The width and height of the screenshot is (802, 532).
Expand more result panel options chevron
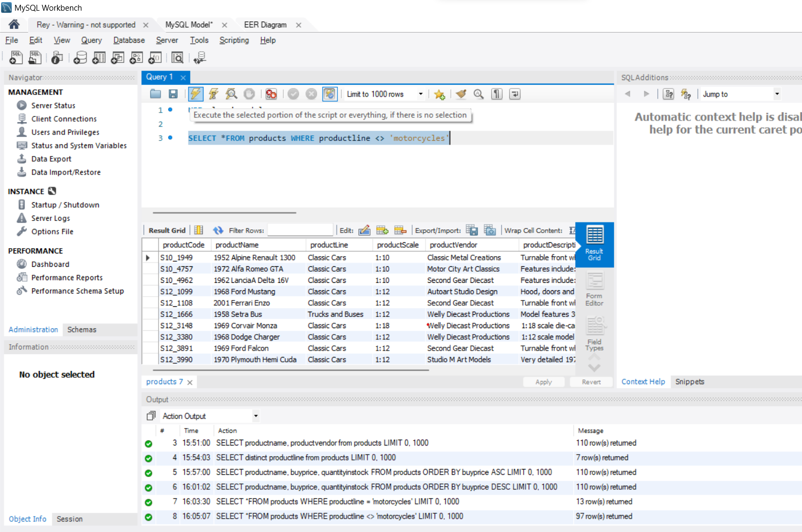click(594, 368)
